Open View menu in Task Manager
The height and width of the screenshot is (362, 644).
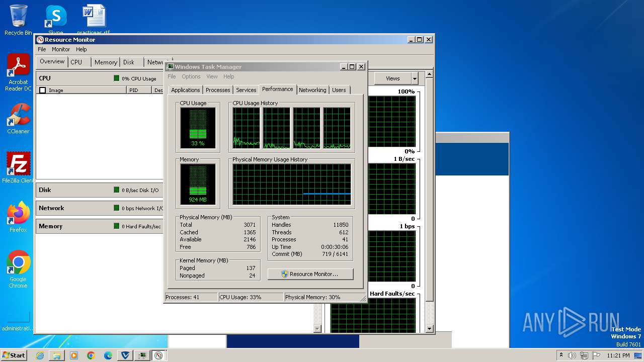click(212, 76)
